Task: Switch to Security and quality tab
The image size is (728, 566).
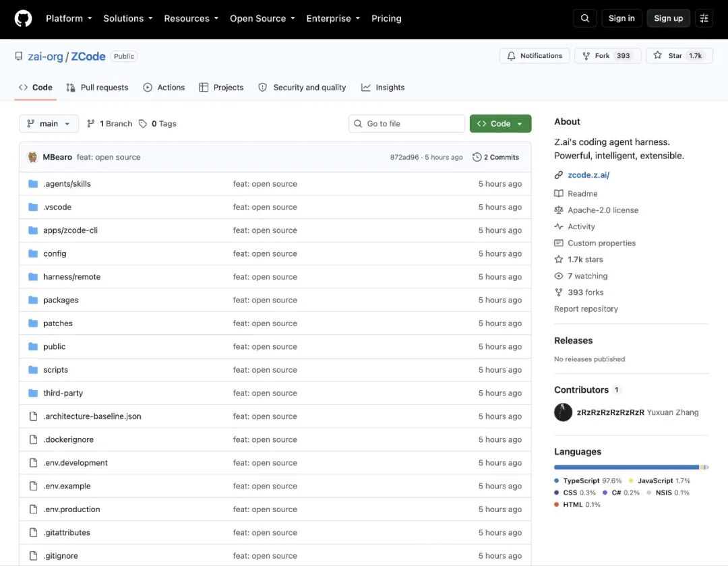Action: pos(302,87)
